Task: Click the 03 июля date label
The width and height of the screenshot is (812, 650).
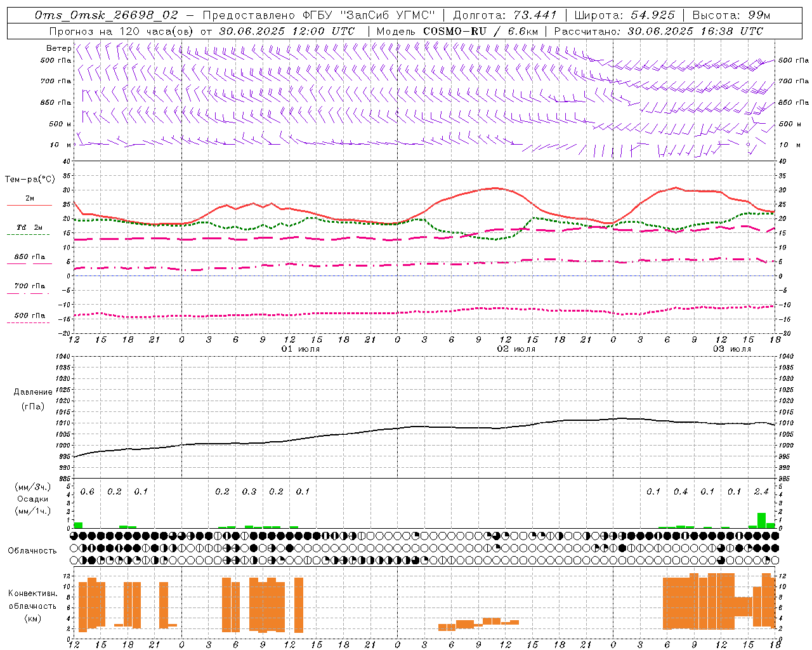Action: point(732,349)
